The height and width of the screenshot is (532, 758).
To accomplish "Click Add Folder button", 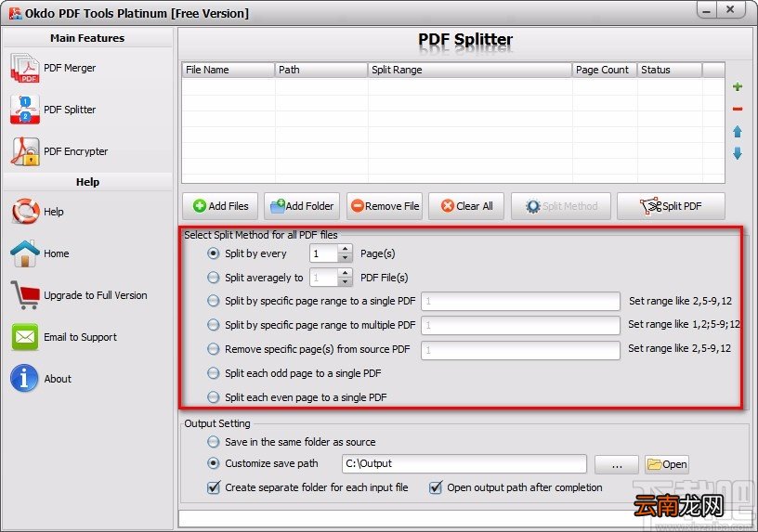I will point(302,206).
